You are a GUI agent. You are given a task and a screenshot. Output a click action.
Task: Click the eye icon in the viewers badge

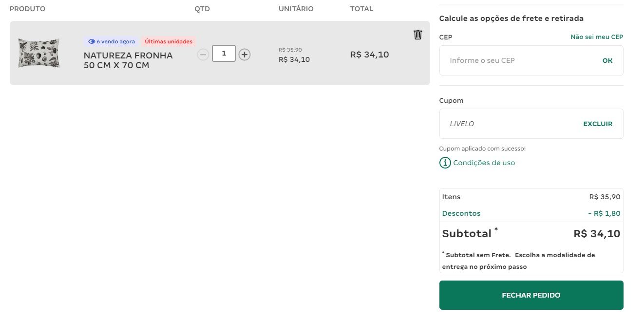(92, 41)
